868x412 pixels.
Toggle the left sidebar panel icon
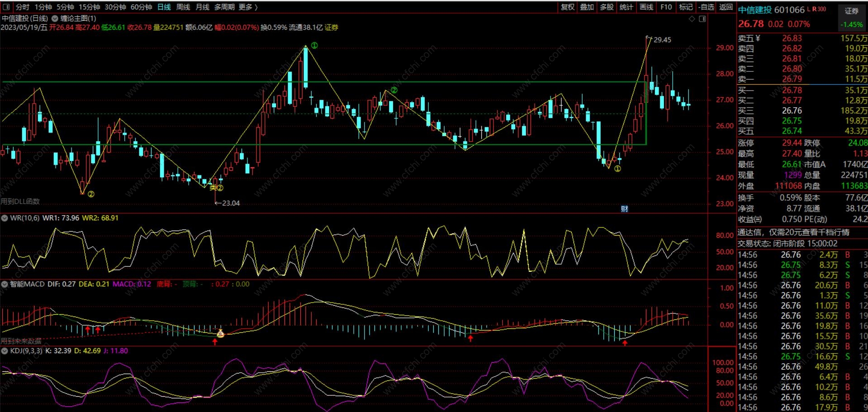click(6, 7)
